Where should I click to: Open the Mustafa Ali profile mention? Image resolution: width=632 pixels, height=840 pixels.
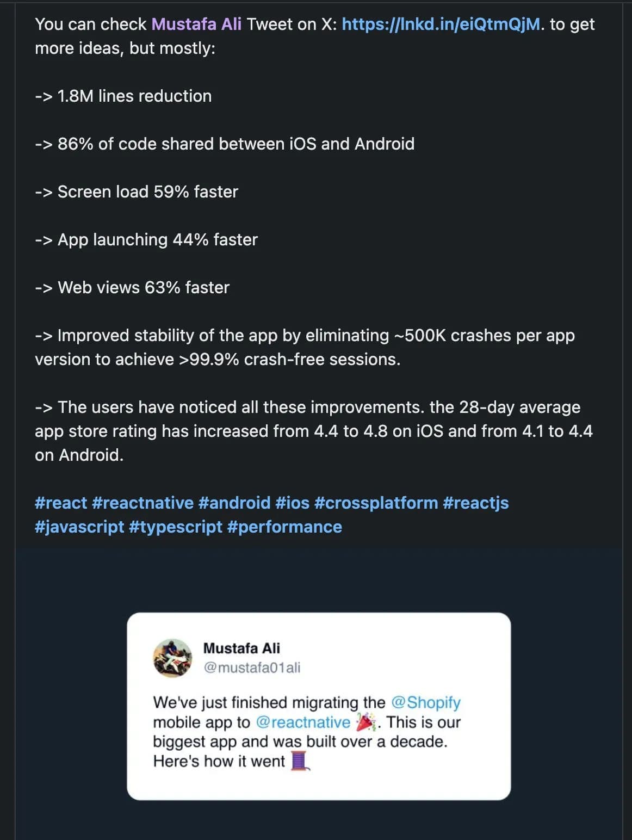[x=196, y=24]
